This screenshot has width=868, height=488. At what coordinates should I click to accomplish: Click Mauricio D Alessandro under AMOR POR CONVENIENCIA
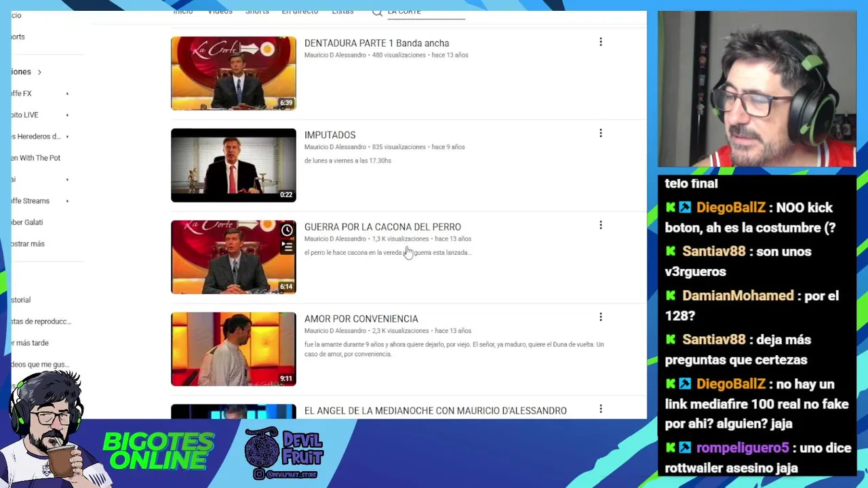(335, 331)
